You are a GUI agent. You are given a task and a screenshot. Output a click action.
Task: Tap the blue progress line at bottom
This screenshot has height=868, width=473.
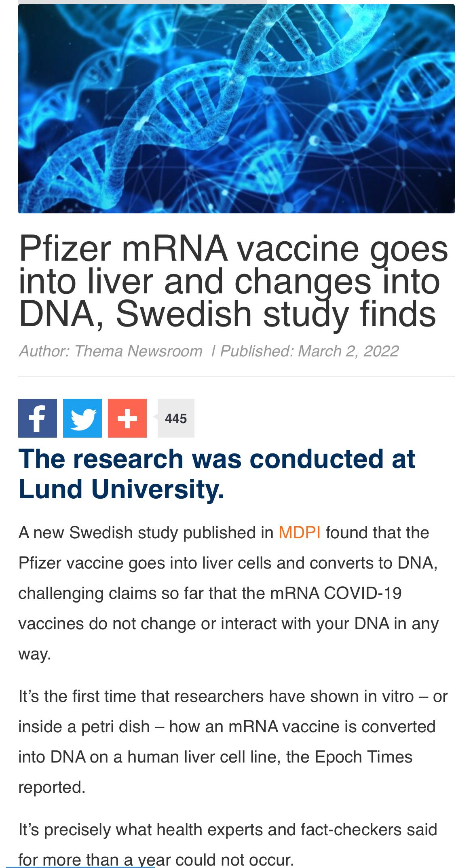tap(81, 866)
